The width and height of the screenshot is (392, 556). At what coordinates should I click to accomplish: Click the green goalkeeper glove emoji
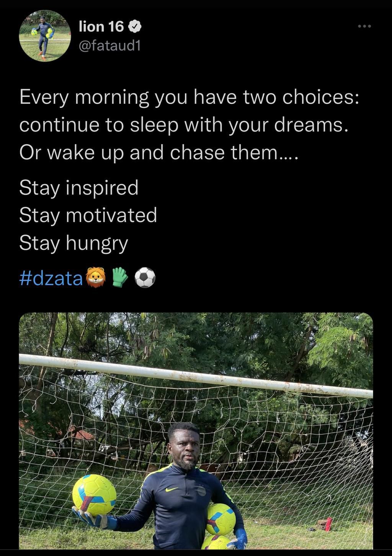tap(120, 277)
